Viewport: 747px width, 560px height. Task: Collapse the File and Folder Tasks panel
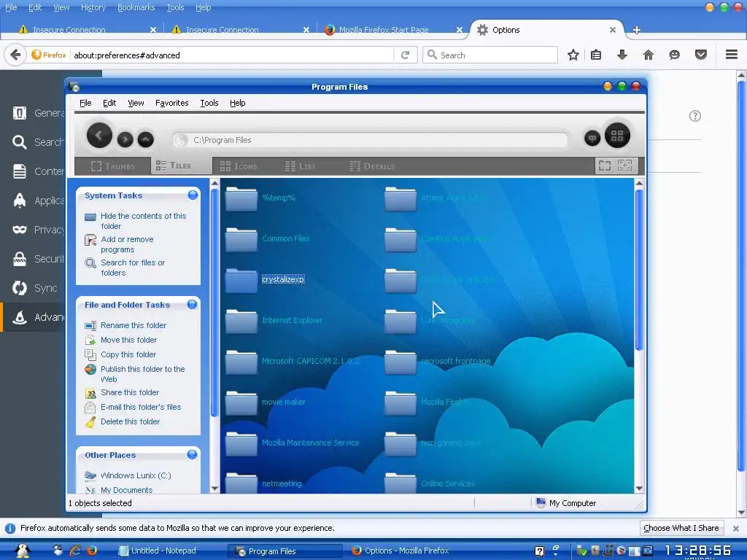pos(193,304)
